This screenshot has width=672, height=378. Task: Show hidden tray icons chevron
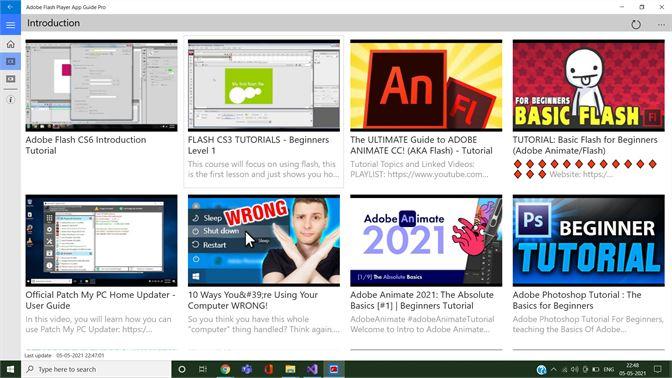(554, 369)
